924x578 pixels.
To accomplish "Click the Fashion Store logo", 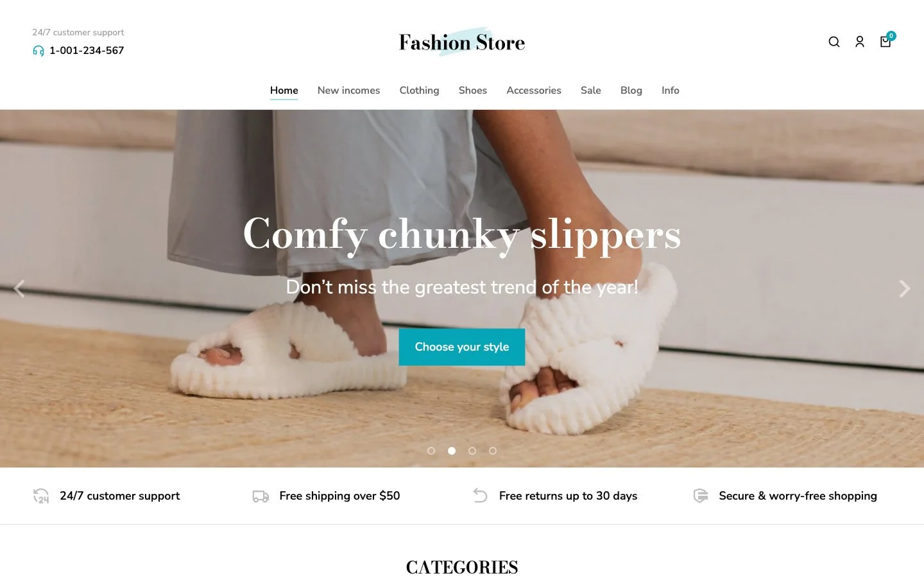I will (462, 42).
